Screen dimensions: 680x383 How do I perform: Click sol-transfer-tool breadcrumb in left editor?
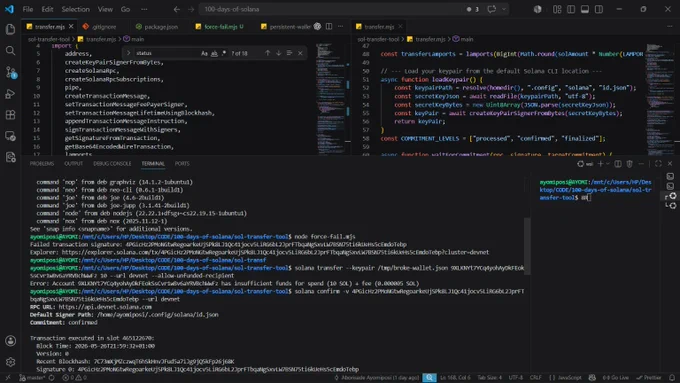[x=49, y=39]
